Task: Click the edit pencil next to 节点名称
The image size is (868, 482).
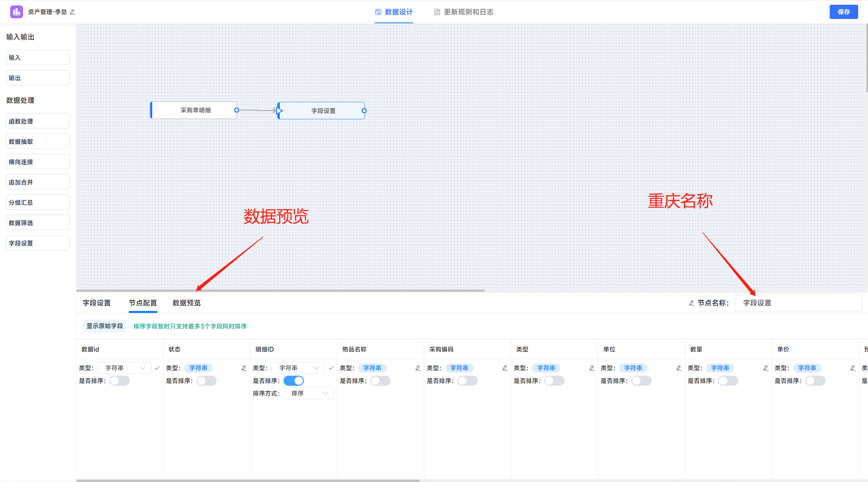Action: [692, 303]
